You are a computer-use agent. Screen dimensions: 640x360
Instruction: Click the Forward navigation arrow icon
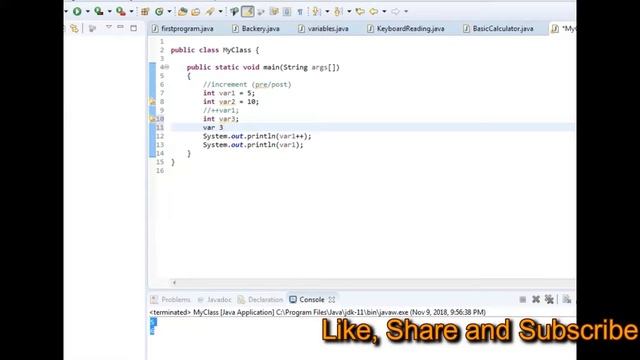tap(395, 11)
